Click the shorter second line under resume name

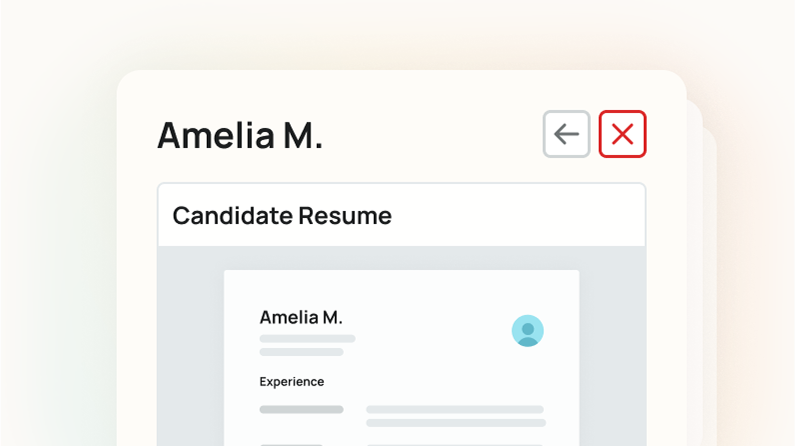tap(301, 352)
